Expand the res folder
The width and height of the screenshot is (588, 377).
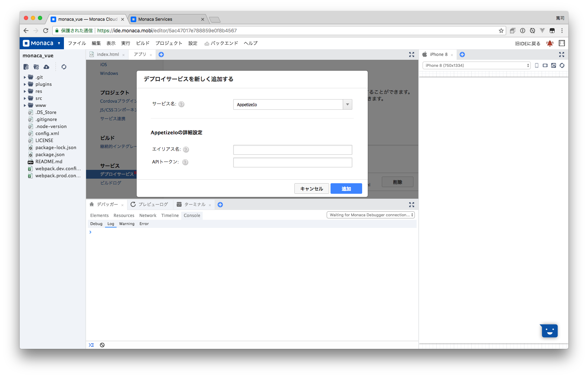pyautogui.click(x=25, y=91)
